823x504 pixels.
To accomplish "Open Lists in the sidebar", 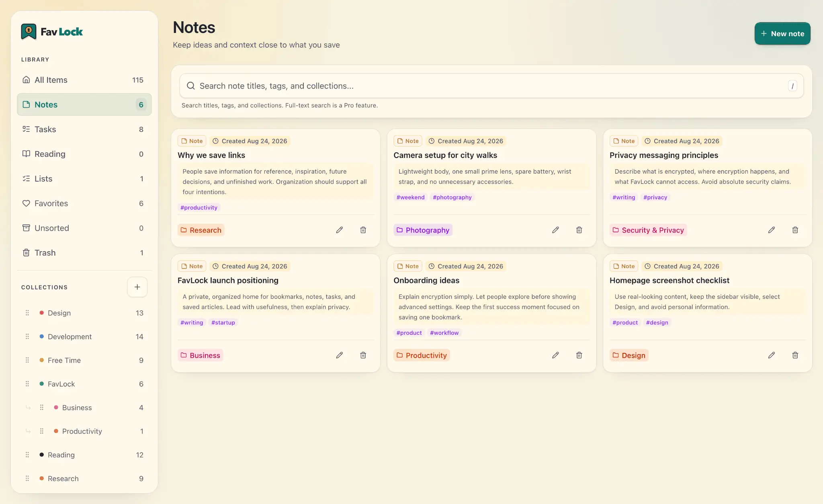I will (84, 179).
